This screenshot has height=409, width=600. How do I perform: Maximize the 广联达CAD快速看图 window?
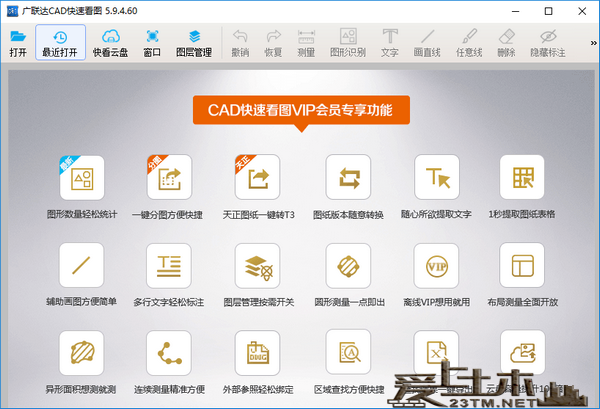pyautogui.click(x=548, y=11)
